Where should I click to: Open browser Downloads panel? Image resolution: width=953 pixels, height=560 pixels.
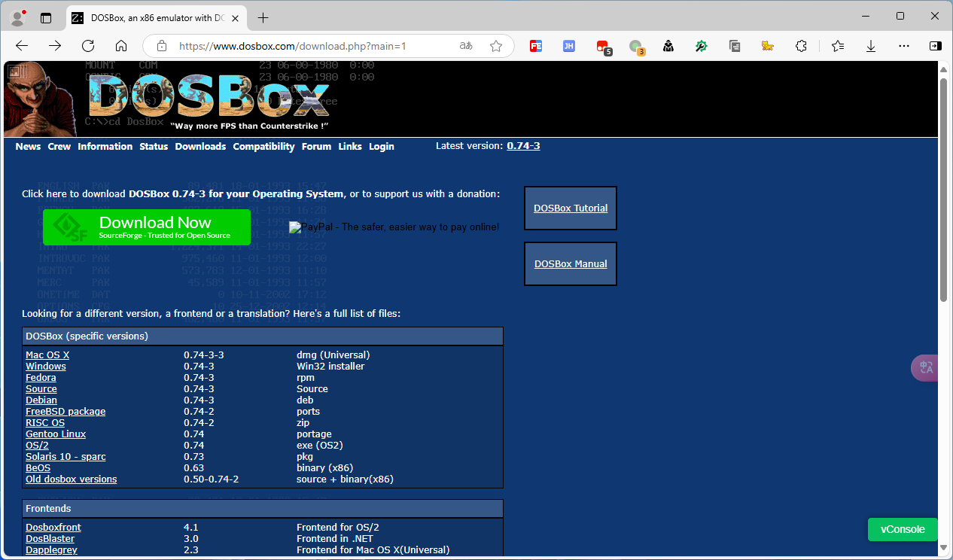[x=871, y=46]
